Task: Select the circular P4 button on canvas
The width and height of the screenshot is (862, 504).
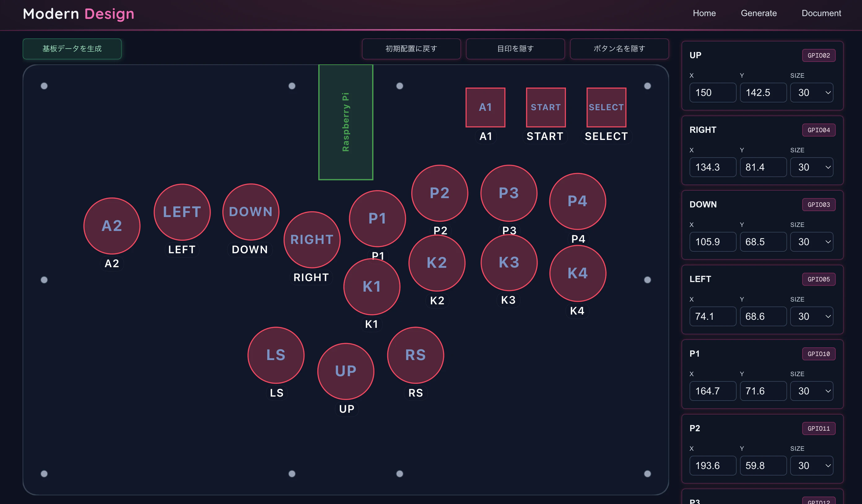Action: [x=577, y=202]
